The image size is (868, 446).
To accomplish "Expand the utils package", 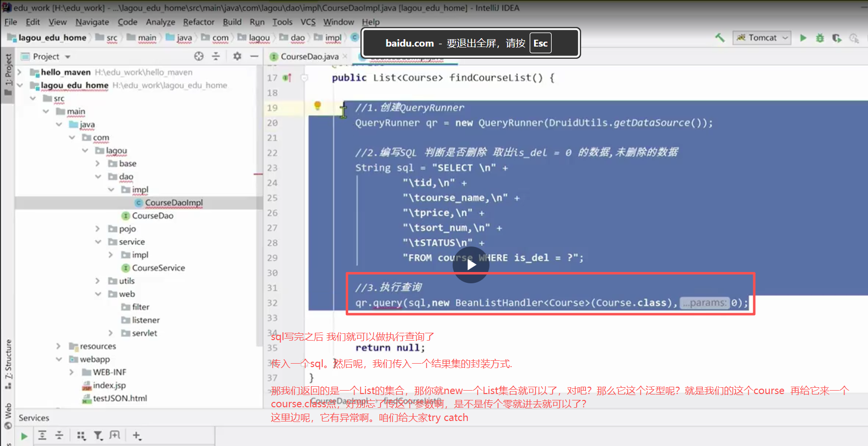I will [98, 281].
